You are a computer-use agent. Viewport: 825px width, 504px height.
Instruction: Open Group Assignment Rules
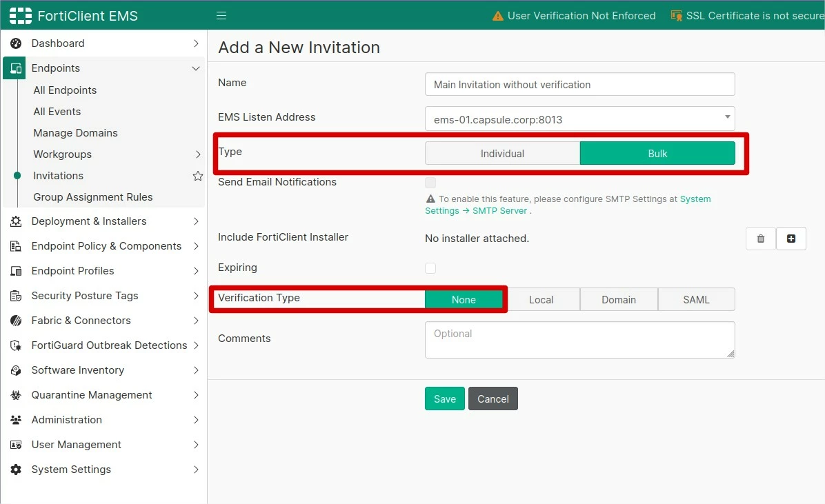coord(93,196)
